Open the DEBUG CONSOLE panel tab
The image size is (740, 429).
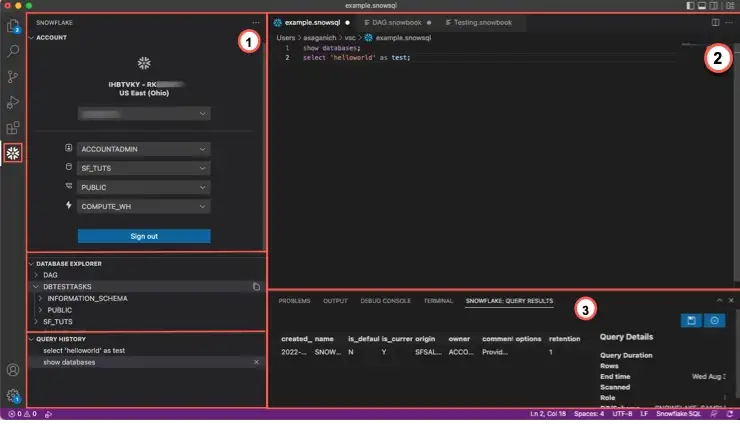[x=386, y=301]
